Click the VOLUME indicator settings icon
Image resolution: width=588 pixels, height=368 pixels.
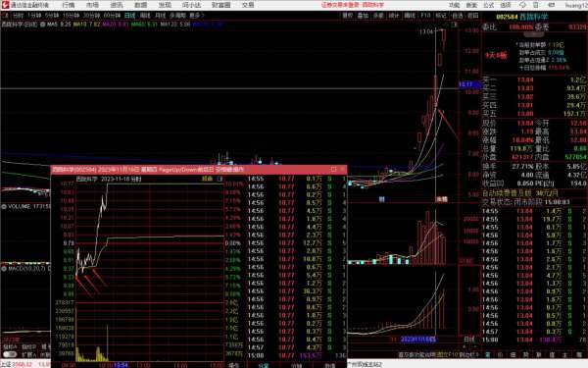point(4,206)
